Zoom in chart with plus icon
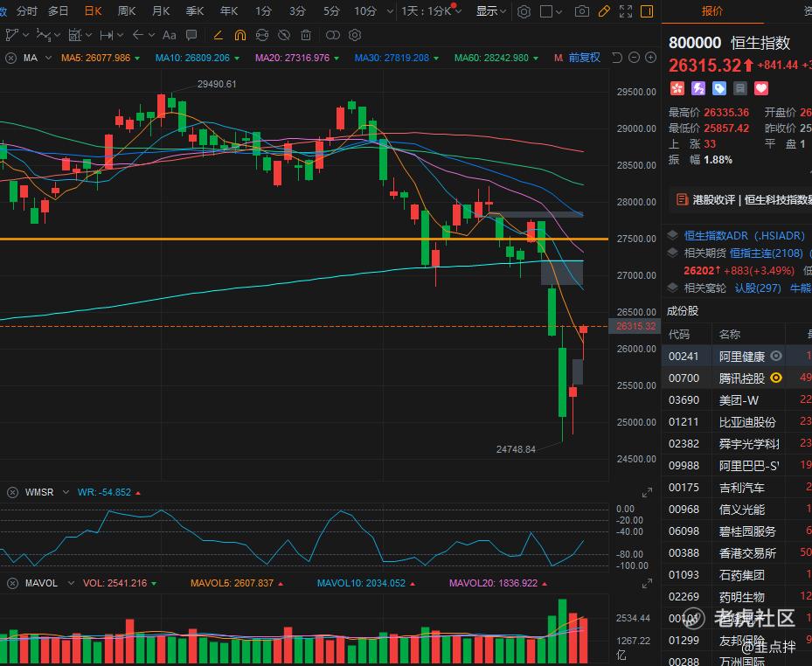This screenshot has height=666, width=812. [x=651, y=58]
